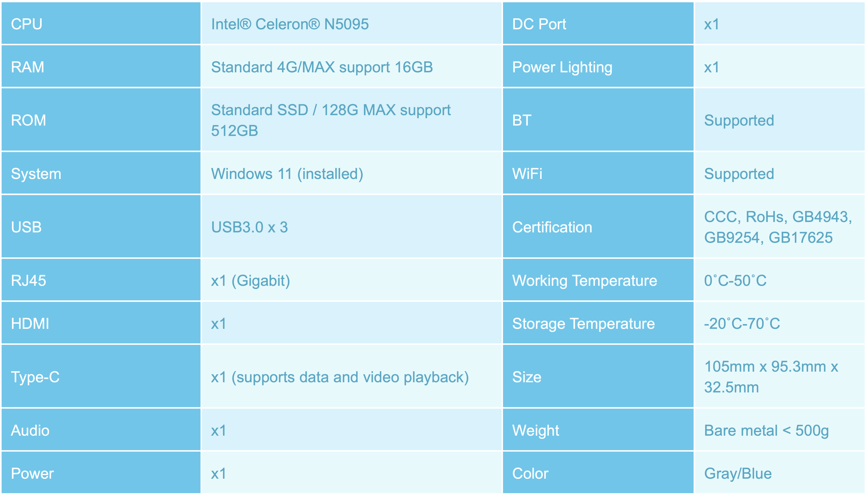Select the Intel Celeron N5095 value

(290, 24)
